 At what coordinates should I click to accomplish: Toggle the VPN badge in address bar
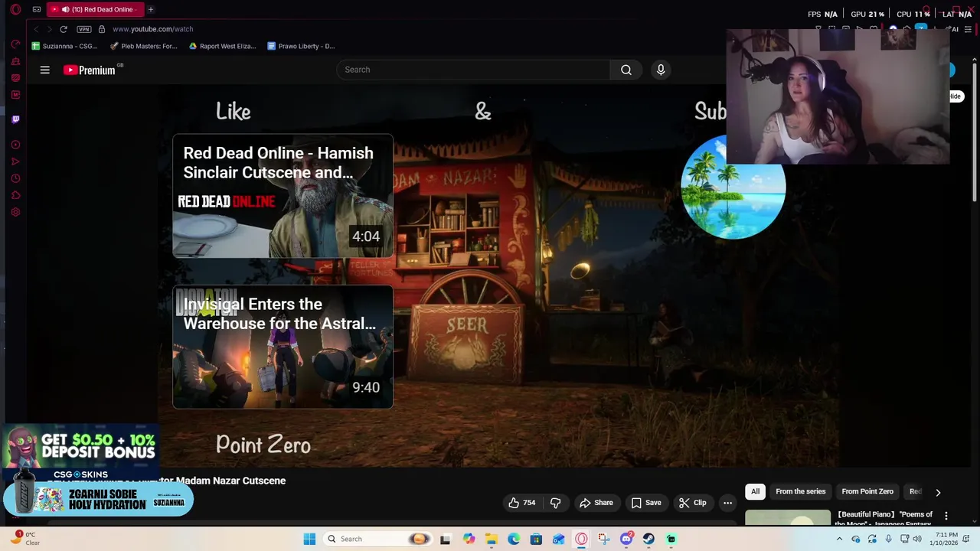pos(84,29)
